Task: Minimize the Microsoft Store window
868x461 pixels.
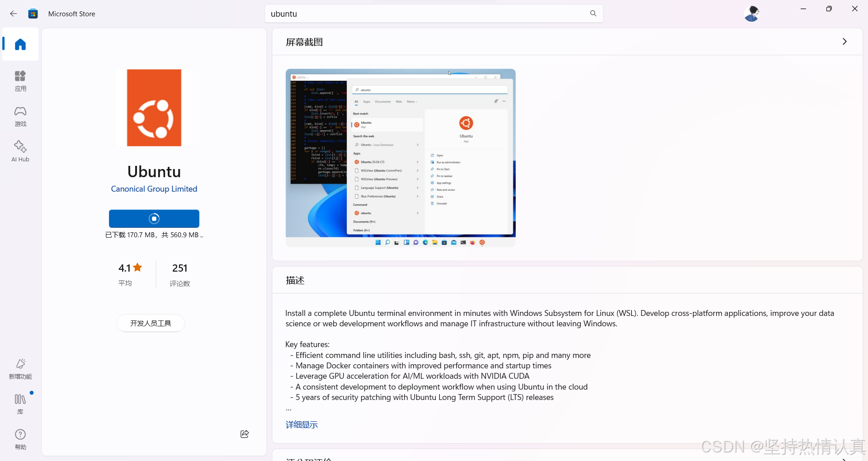Action: click(803, 9)
